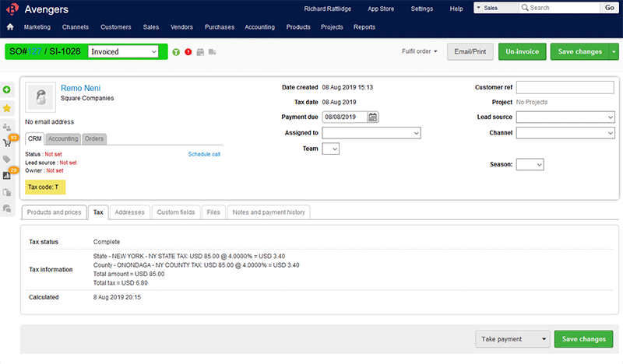The width and height of the screenshot is (623, 364).
Task: Click the home icon in navigation bar
Action: tap(10, 26)
